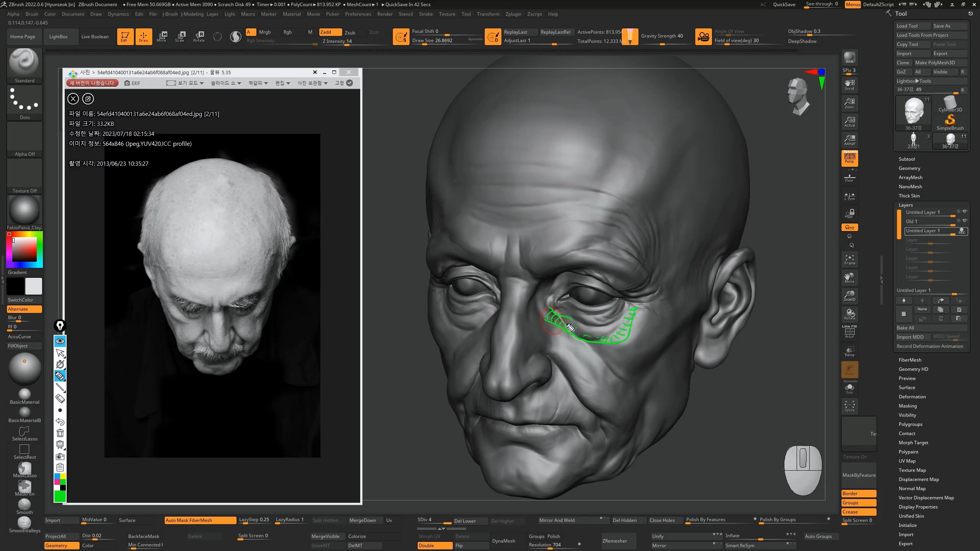
Task: Toggle PolyF line fill display
Action: coord(849,332)
